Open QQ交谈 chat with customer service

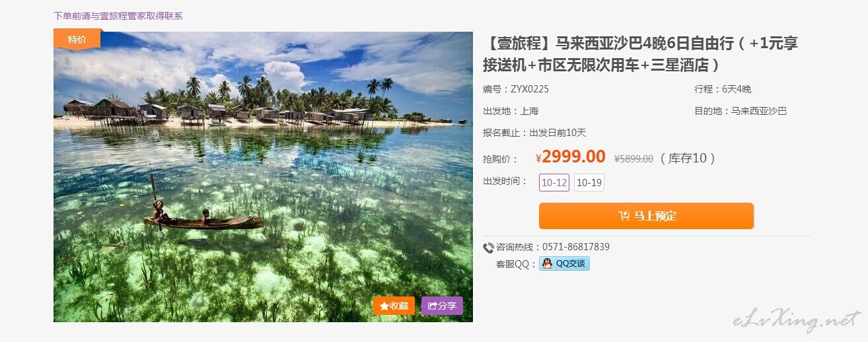pyautogui.click(x=564, y=263)
